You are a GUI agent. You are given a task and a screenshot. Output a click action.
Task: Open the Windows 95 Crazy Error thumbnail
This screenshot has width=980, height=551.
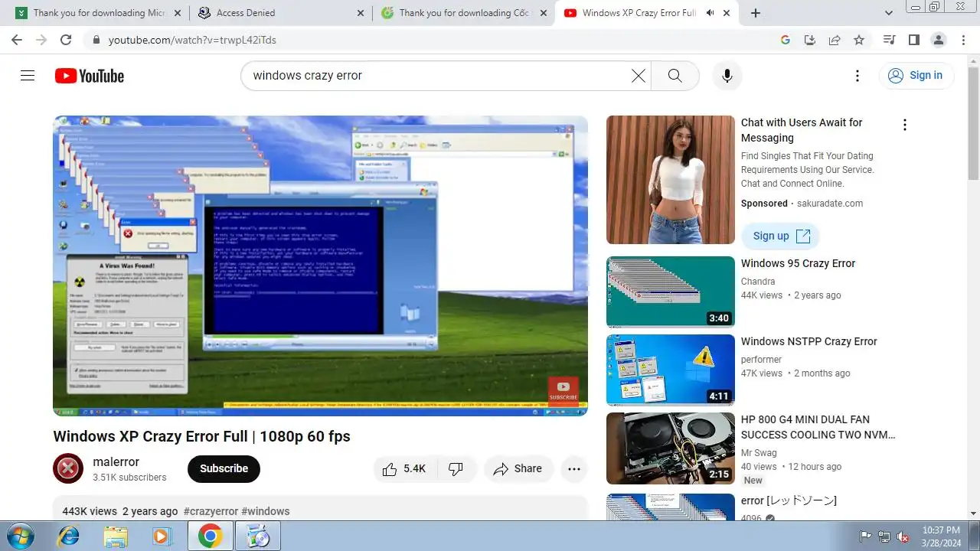point(670,292)
